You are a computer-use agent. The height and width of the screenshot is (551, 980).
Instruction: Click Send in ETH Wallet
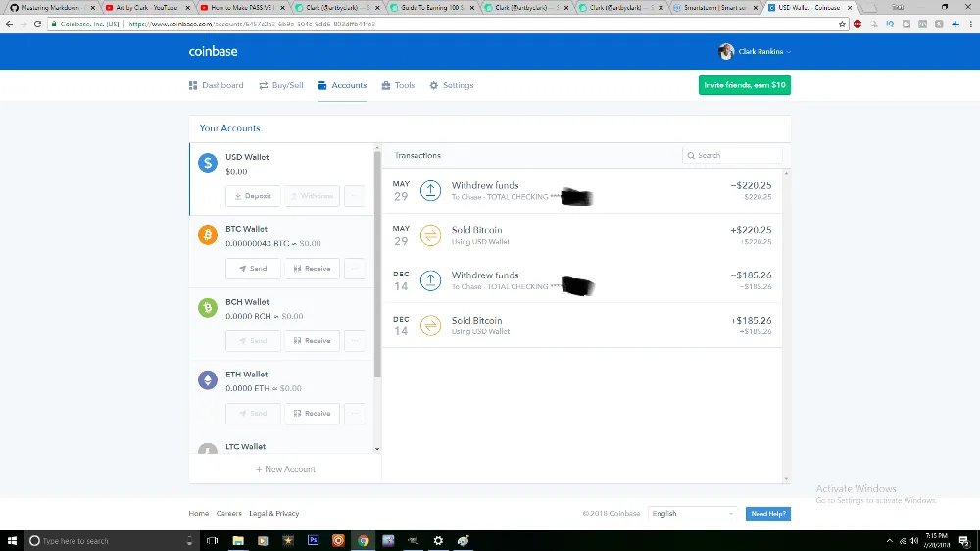tap(253, 414)
